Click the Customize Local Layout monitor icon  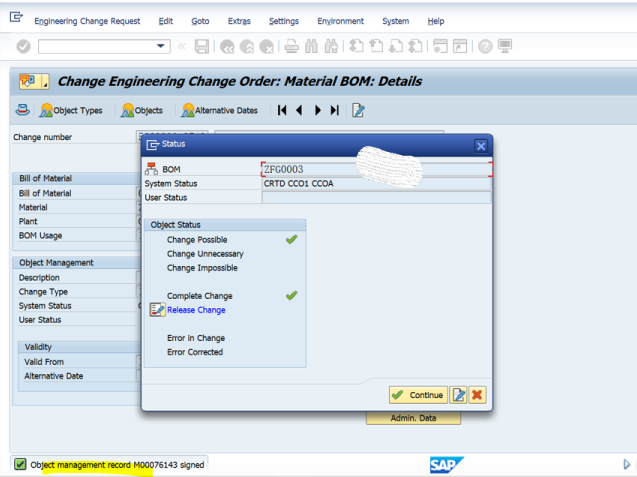[x=505, y=46]
